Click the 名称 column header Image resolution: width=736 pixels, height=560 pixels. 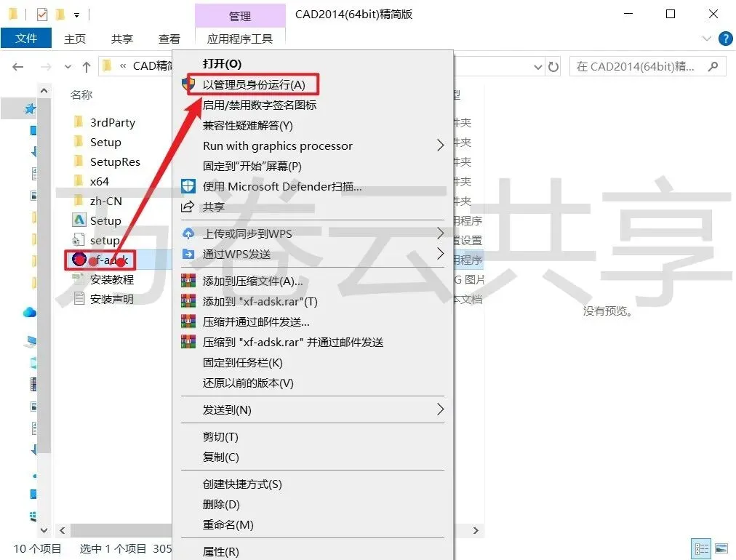(81, 95)
